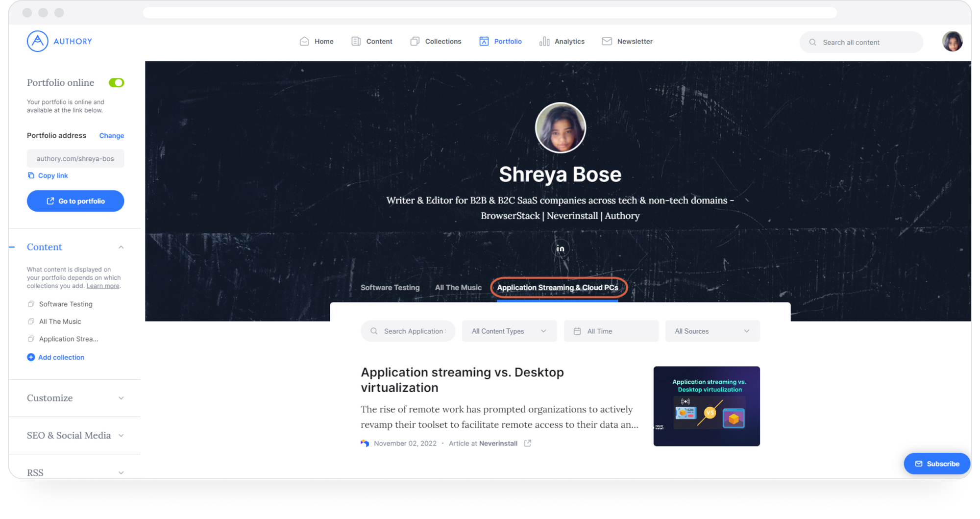Click the browser address bar
Screen dimensions: 980x519
490,13
